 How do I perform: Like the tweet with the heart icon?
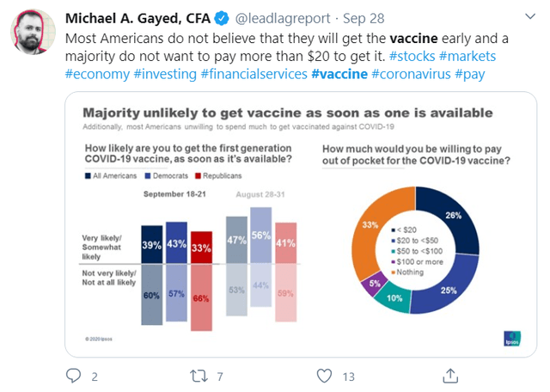324,376
